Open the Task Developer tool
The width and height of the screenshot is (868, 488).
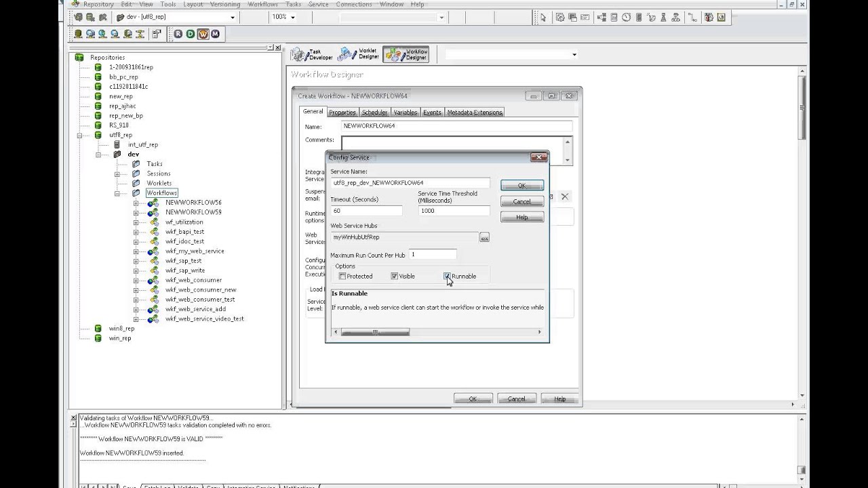(313, 54)
